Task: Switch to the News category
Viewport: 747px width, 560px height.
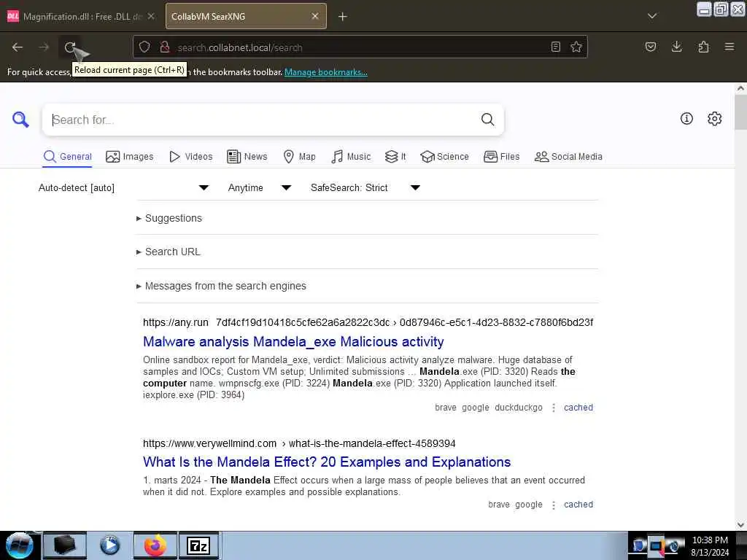Action: (247, 157)
